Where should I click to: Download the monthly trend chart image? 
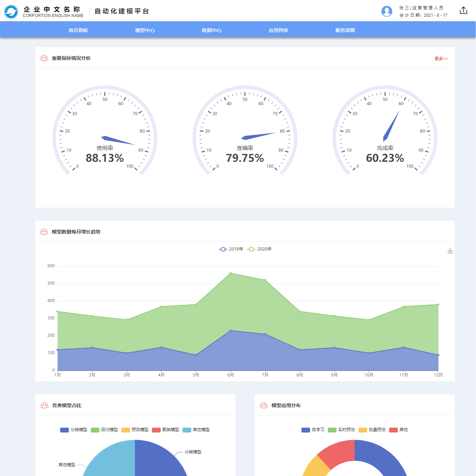coord(450,251)
